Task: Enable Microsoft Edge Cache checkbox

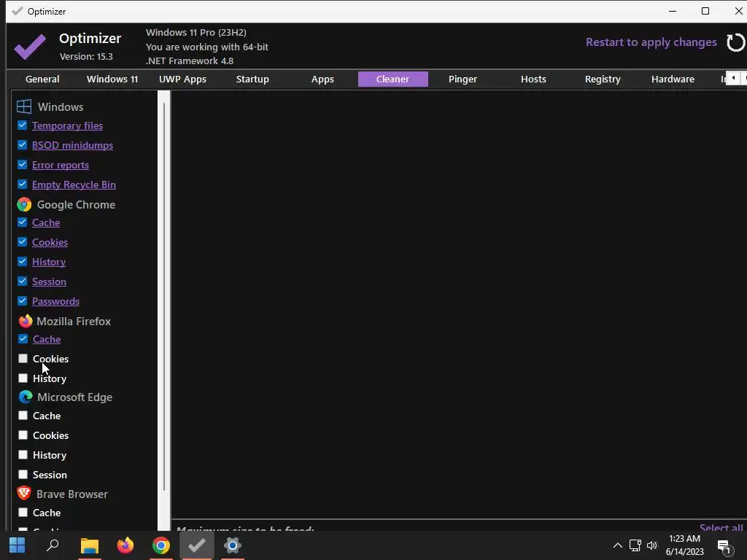Action: coord(23,415)
